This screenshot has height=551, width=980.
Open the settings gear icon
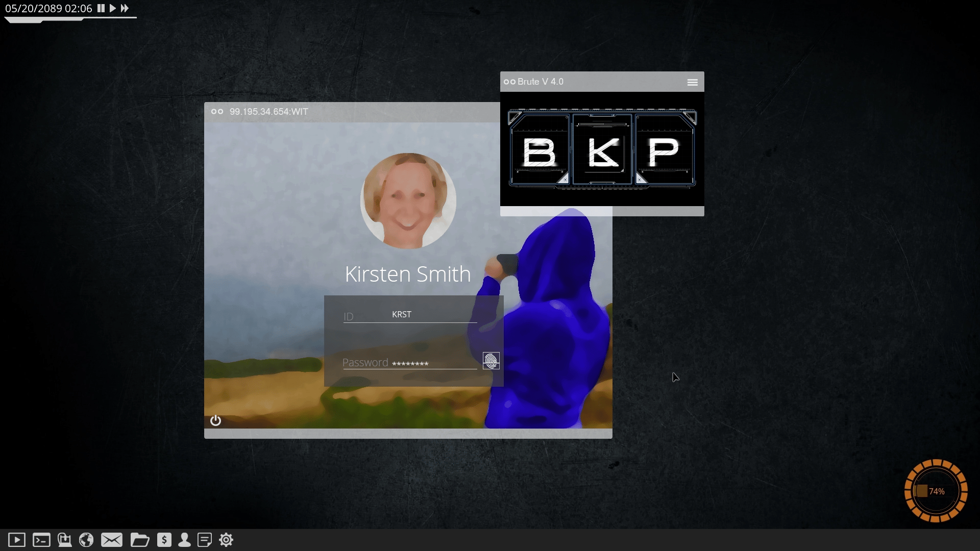click(x=226, y=540)
